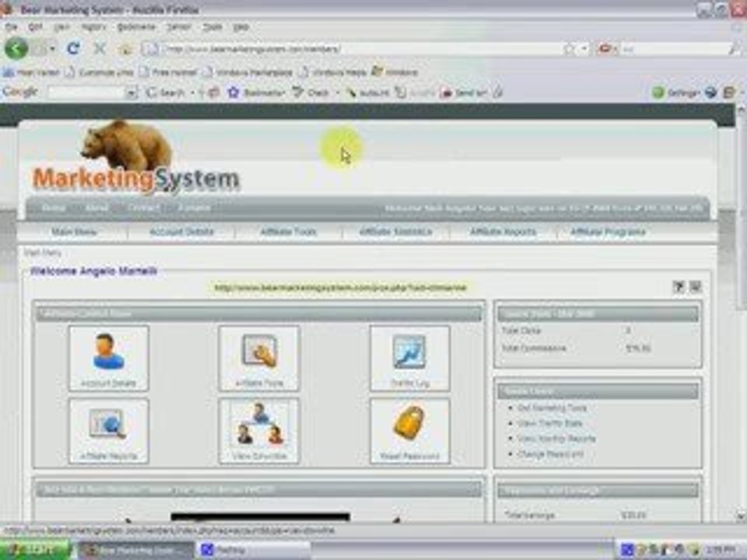Image resolution: width=747 pixels, height=560 pixels.
Task: Open the Reset Password padlock icon
Action: [x=410, y=431]
